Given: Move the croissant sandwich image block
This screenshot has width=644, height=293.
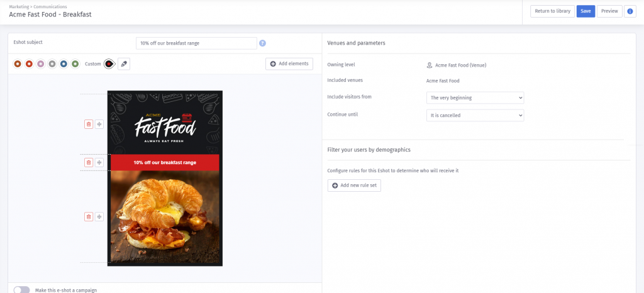Looking at the screenshot, I should (x=99, y=217).
